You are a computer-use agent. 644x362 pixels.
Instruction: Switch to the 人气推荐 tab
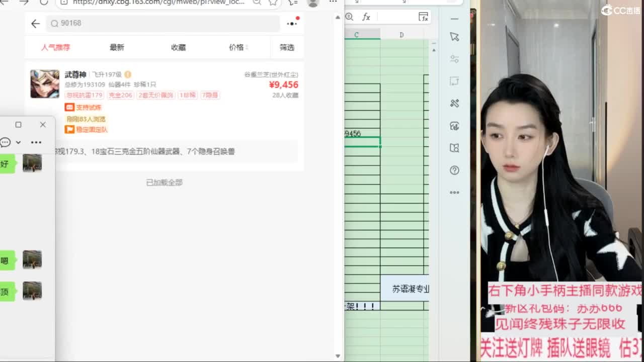coord(56,47)
